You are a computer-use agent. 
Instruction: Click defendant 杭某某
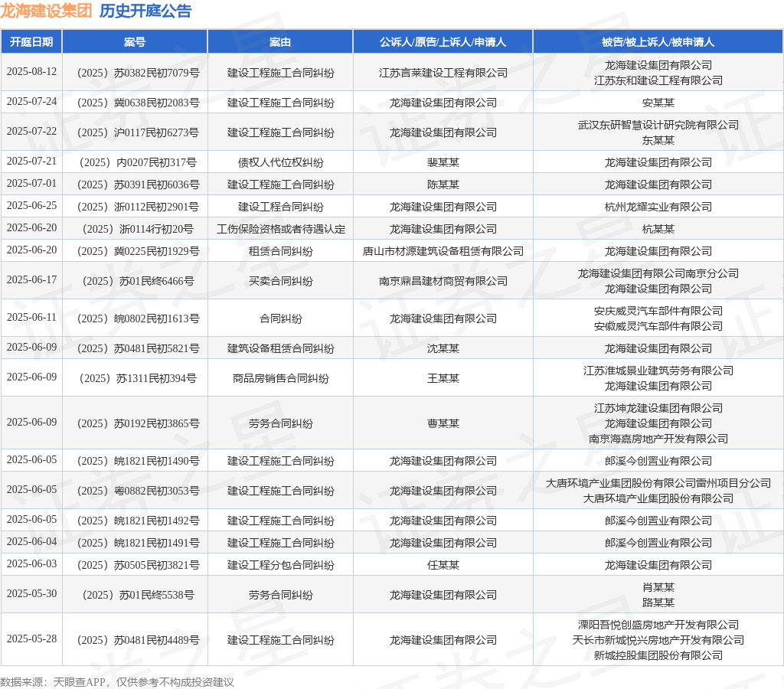(658, 229)
